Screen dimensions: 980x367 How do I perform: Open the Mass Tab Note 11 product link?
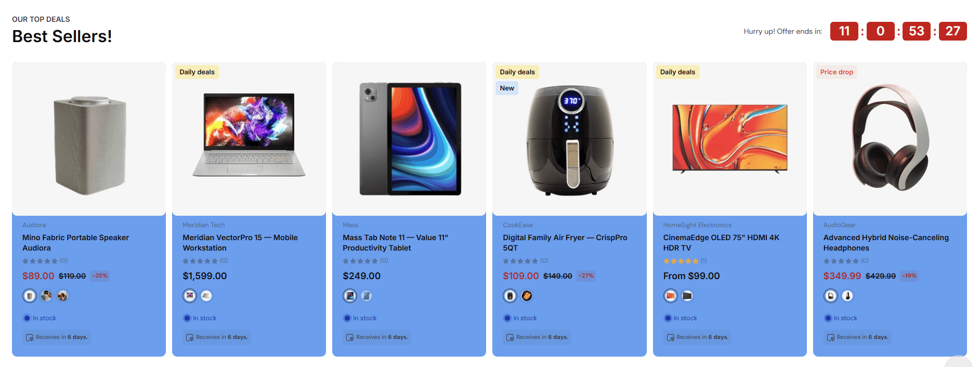396,243
